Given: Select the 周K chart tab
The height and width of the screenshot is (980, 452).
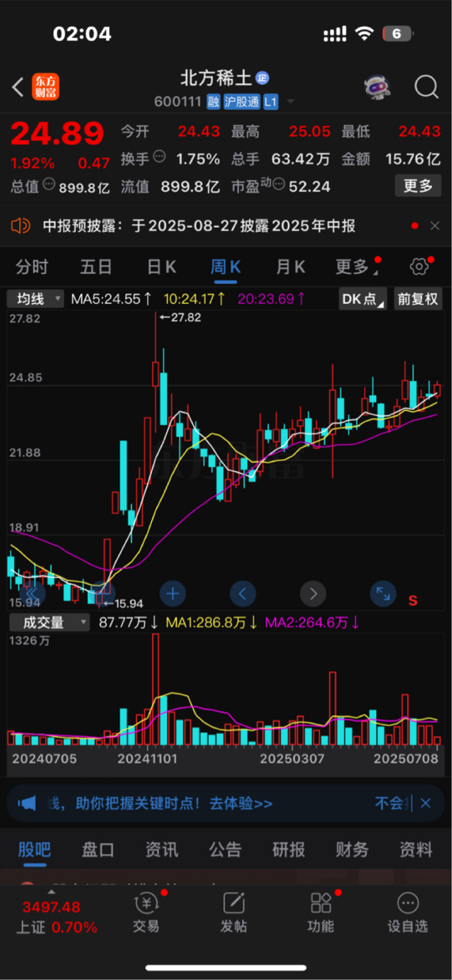Looking at the screenshot, I should [x=225, y=267].
